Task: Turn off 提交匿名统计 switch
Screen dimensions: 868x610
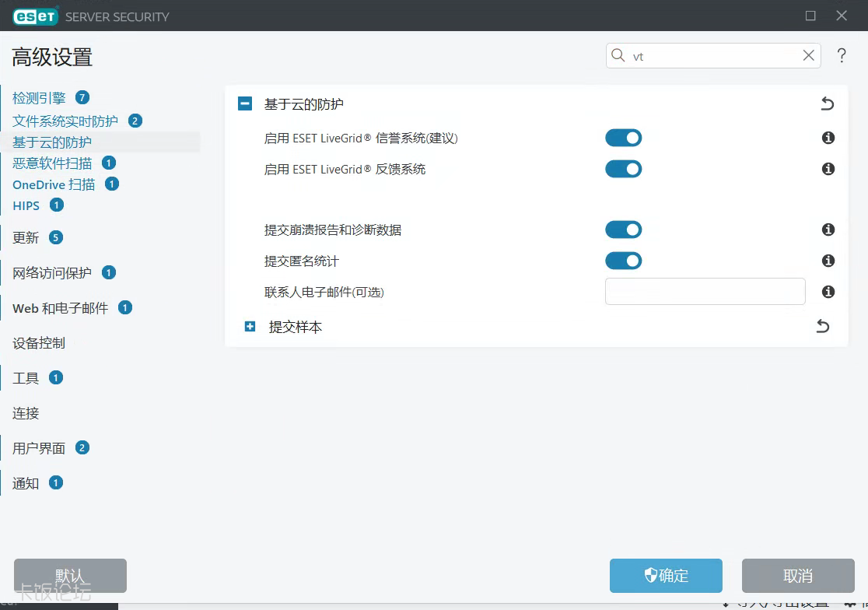Action: pos(623,261)
